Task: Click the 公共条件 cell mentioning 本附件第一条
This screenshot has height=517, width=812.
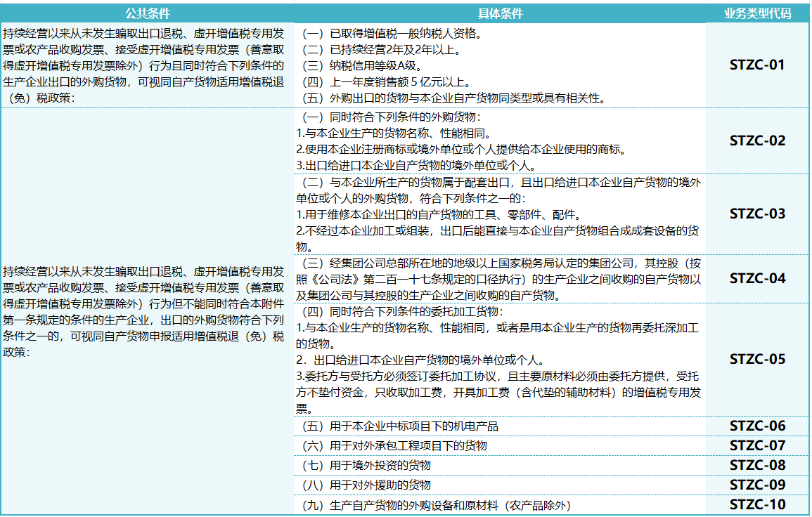Action: [148, 311]
